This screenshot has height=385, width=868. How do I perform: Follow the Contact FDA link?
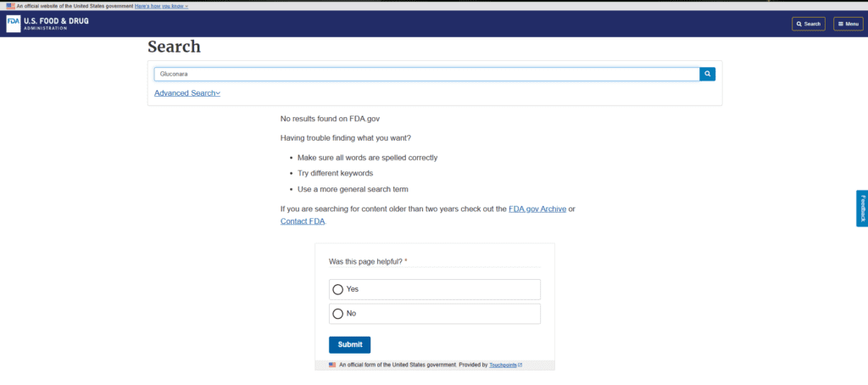point(303,221)
